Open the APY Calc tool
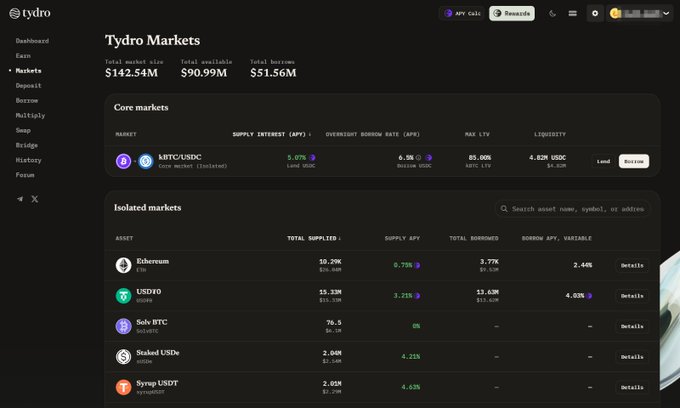This screenshot has height=408, width=680. pyautogui.click(x=462, y=13)
